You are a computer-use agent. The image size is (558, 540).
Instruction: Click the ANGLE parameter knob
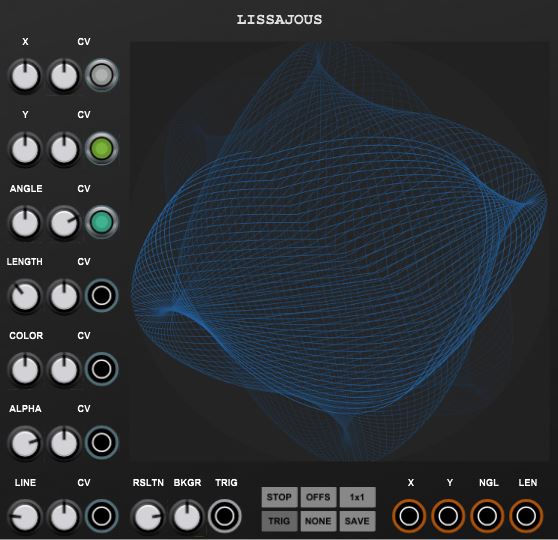click(25, 223)
